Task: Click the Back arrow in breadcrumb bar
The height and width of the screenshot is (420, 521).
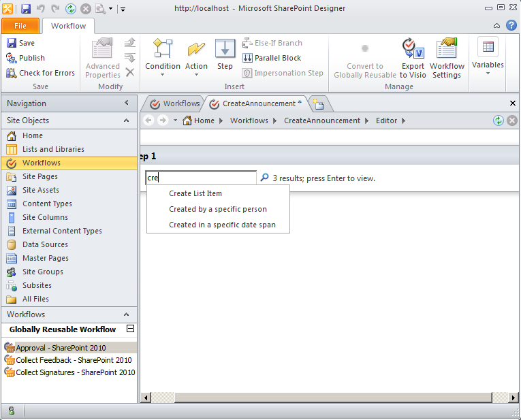Action: pos(148,120)
